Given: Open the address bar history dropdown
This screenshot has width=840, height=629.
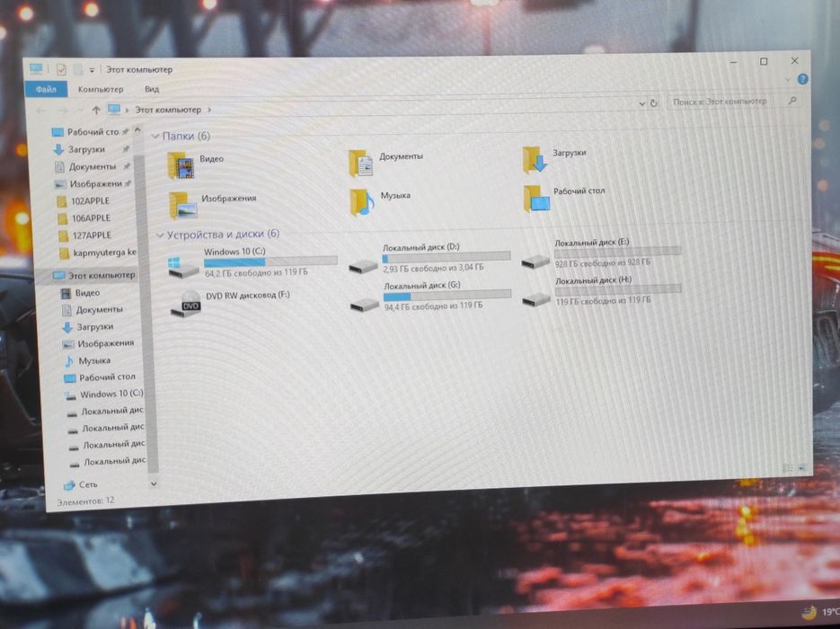Looking at the screenshot, I should pyautogui.click(x=641, y=103).
